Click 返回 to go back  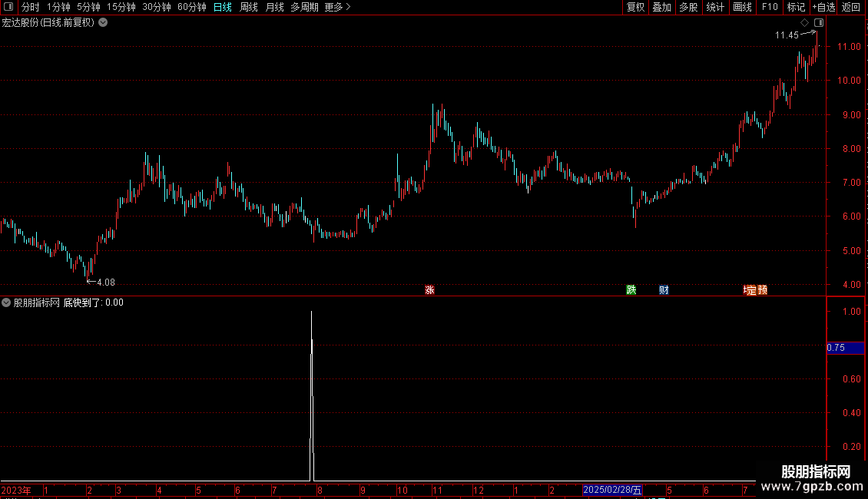(x=851, y=7)
